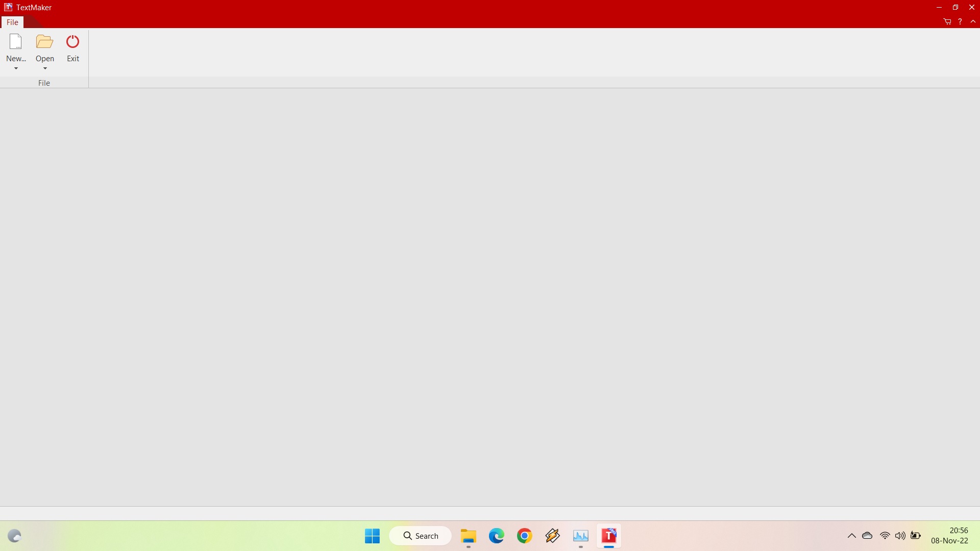Select the File ribbon tab

[12, 22]
